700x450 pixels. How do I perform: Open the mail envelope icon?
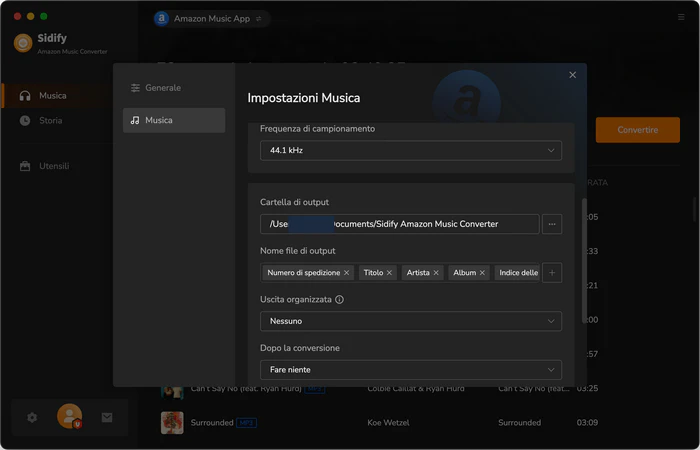(x=107, y=418)
